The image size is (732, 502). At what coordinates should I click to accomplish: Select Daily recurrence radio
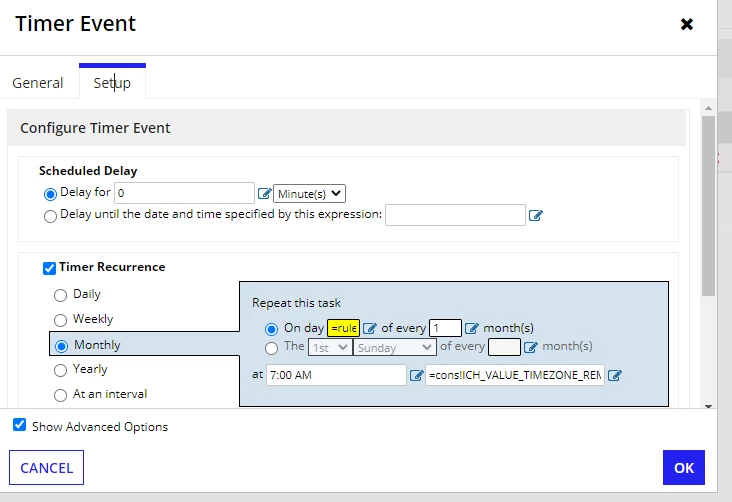(x=60, y=295)
